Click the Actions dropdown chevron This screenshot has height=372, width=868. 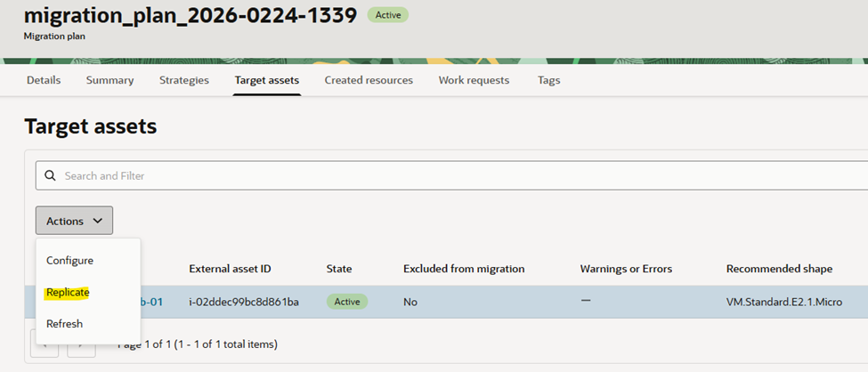98,221
